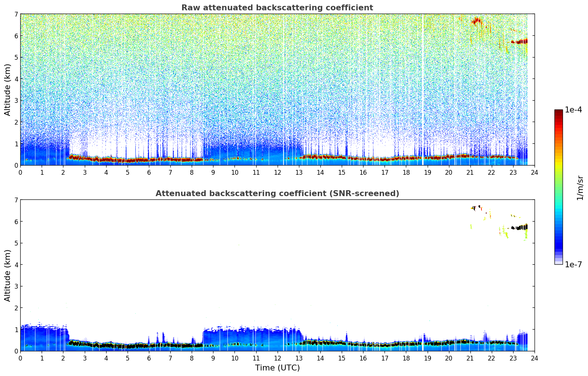The image size is (588, 376).
Task: Click the "Attenuated backscattering coefficient (SNR-screened)" title
Action: [277, 194]
